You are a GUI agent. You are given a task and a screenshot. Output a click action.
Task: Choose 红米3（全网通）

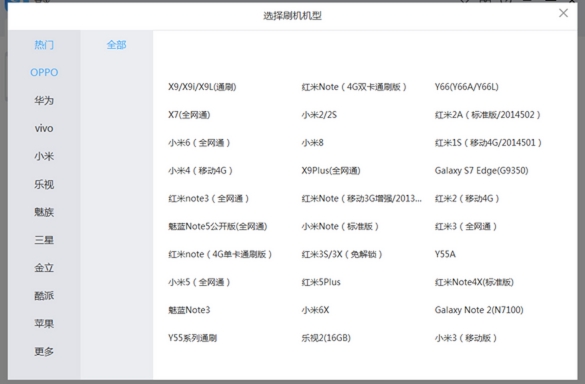click(x=466, y=226)
